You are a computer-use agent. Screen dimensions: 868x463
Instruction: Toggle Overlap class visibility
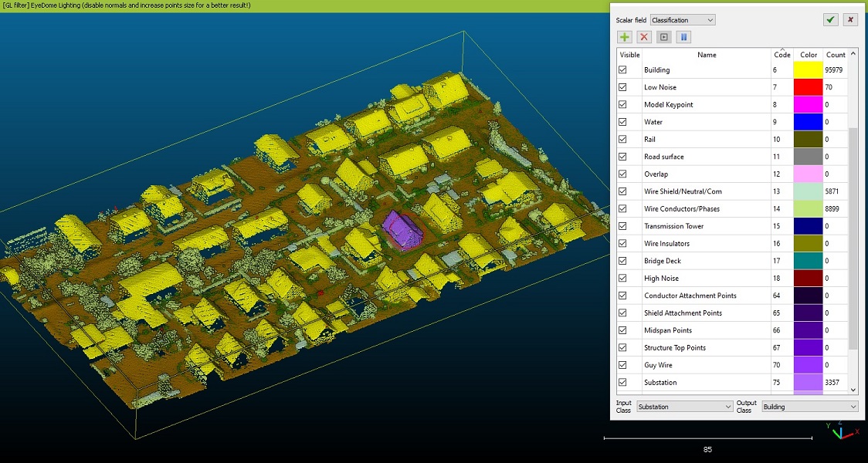pos(622,174)
